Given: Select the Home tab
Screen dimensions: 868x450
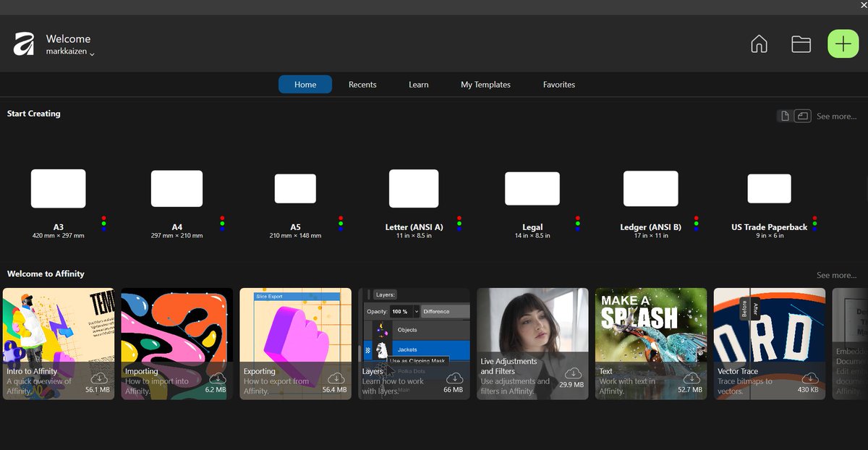Looking at the screenshot, I should pos(305,85).
